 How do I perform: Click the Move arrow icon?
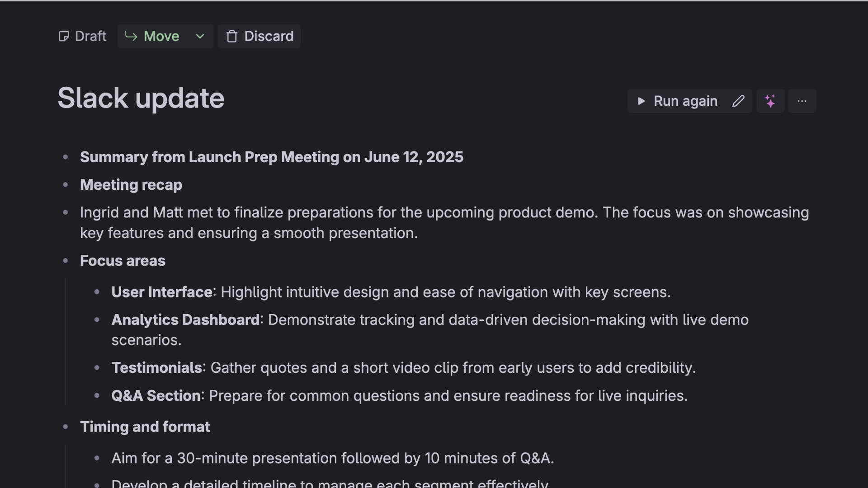coord(131,36)
